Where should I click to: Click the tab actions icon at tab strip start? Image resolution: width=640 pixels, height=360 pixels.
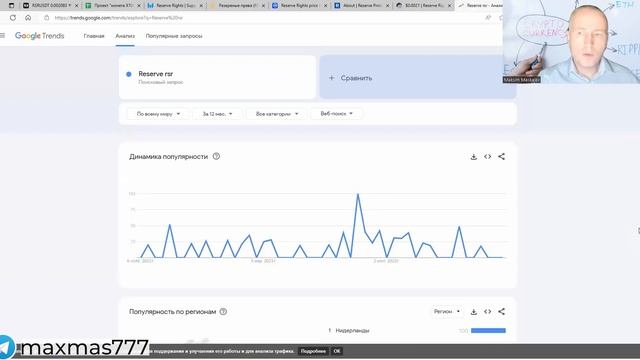[x=11, y=5]
